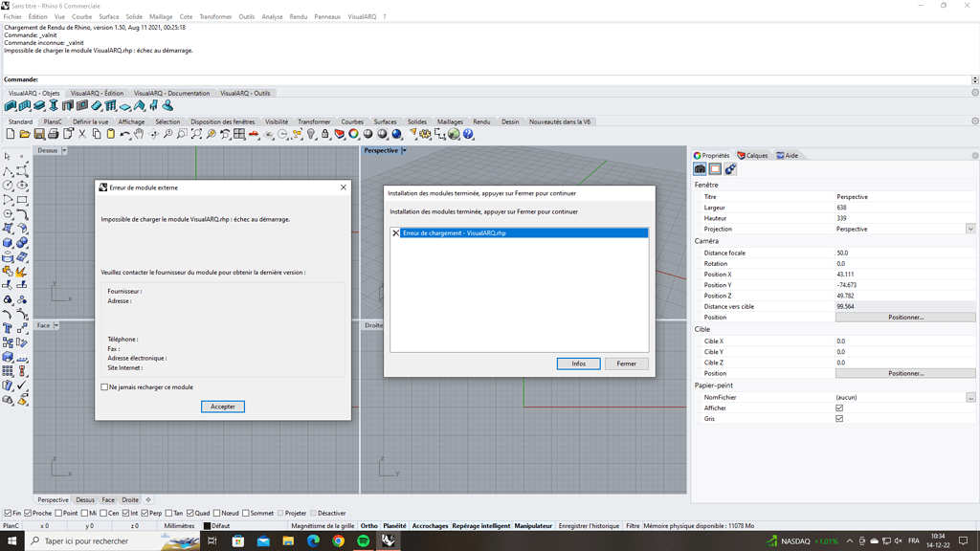This screenshot has height=551, width=980.
Task: Enable the 'Tan' object snap checkbox
Action: point(168,513)
